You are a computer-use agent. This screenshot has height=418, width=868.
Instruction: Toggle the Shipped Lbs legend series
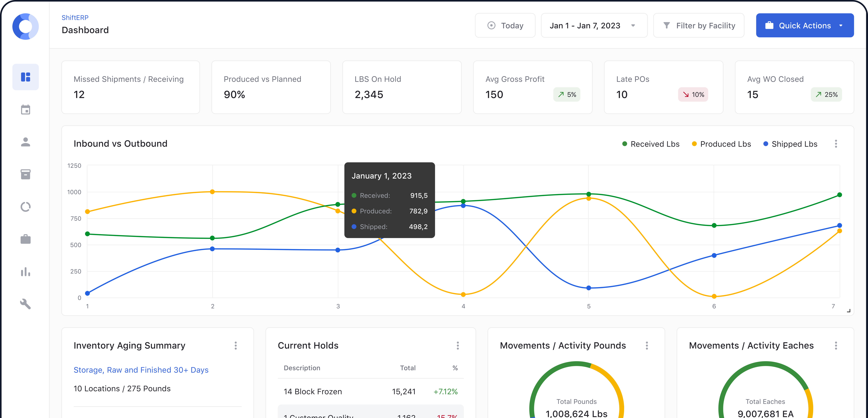(790, 144)
